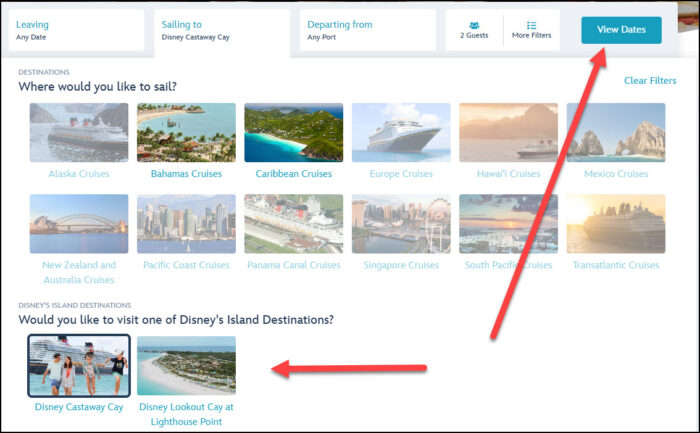
Task: Select the Europe Cruises ship thumbnail
Action: click(x=401, y=133)
